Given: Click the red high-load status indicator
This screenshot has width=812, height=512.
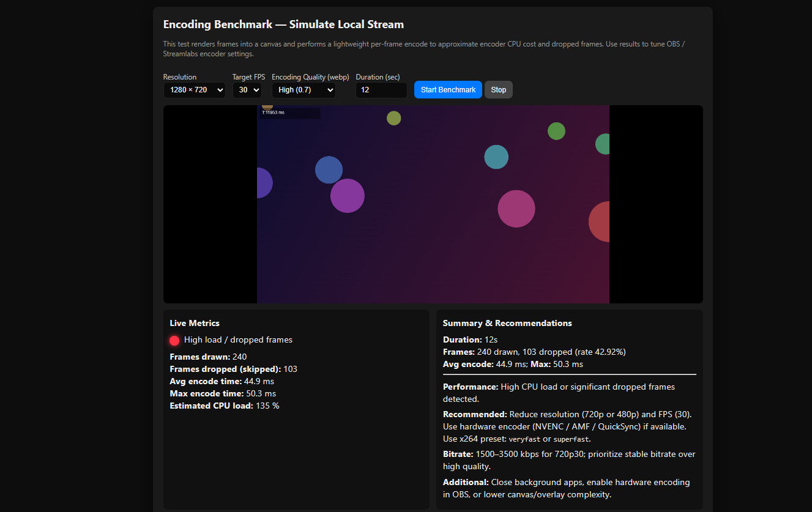Looking at the screenshot, I should pos(174,340).
